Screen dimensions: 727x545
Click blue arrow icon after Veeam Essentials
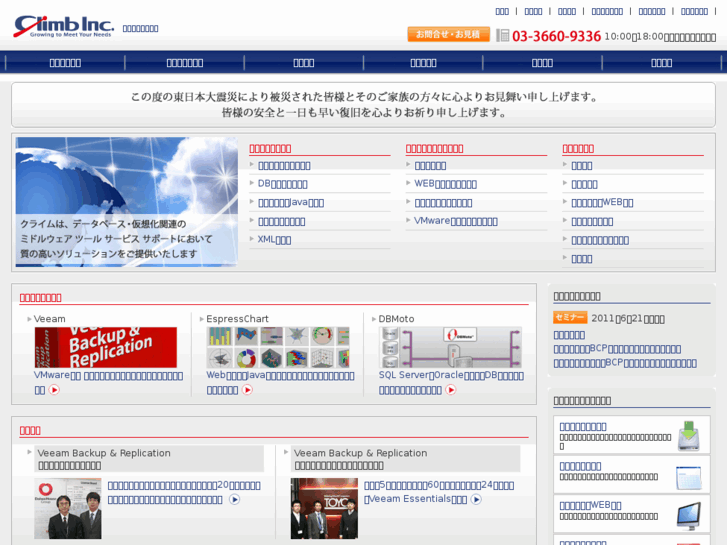pos(476,499)
